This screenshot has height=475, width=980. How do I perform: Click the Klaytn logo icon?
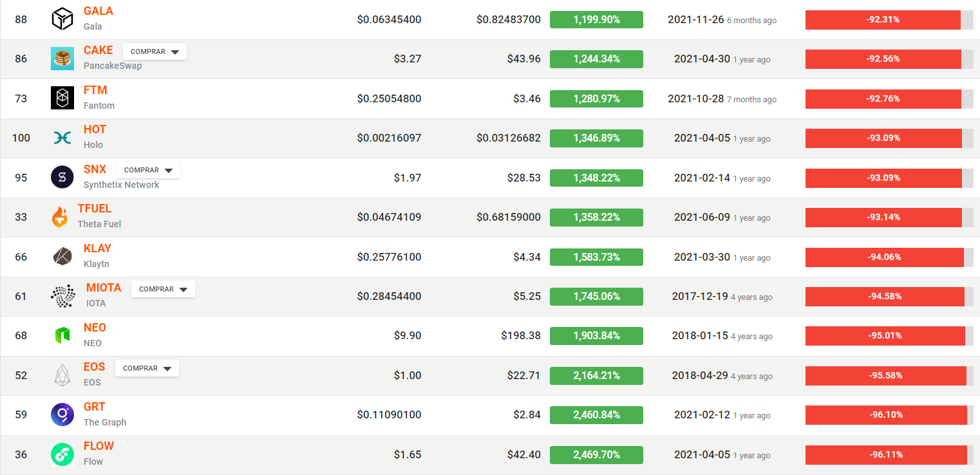tap(62, 256)
